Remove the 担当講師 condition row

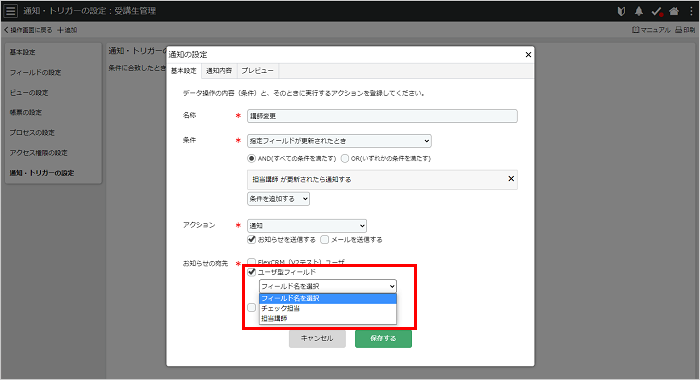pos(511,179)
